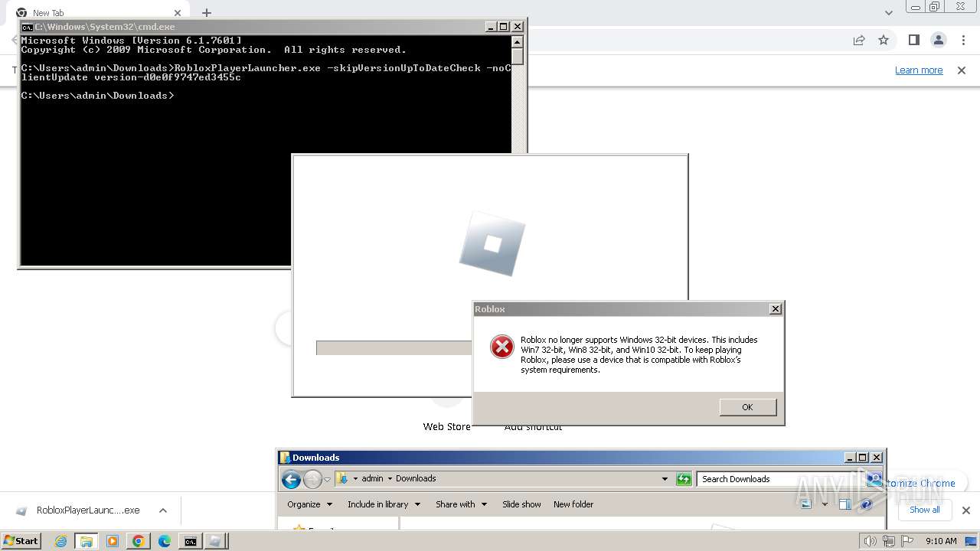Open Explorer help icon
This screenshot has width=980, height=551.
pyautogui.click(x=866, y=504)
